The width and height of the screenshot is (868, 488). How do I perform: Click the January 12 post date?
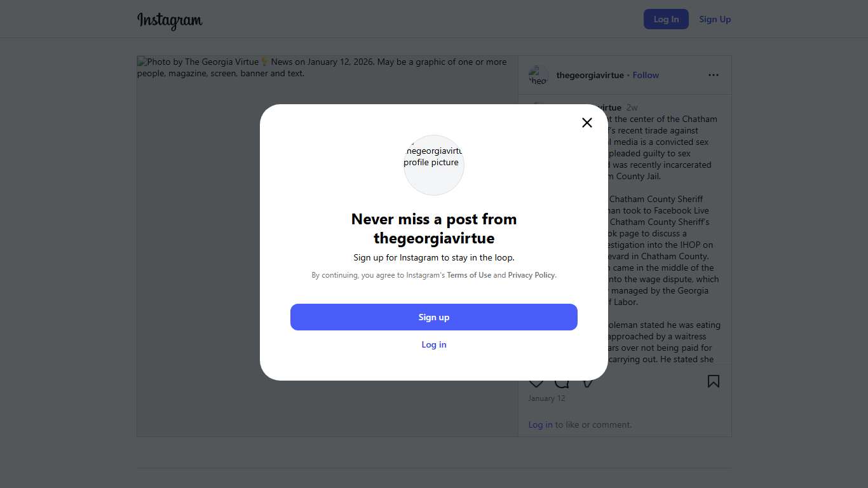[546, 398]
